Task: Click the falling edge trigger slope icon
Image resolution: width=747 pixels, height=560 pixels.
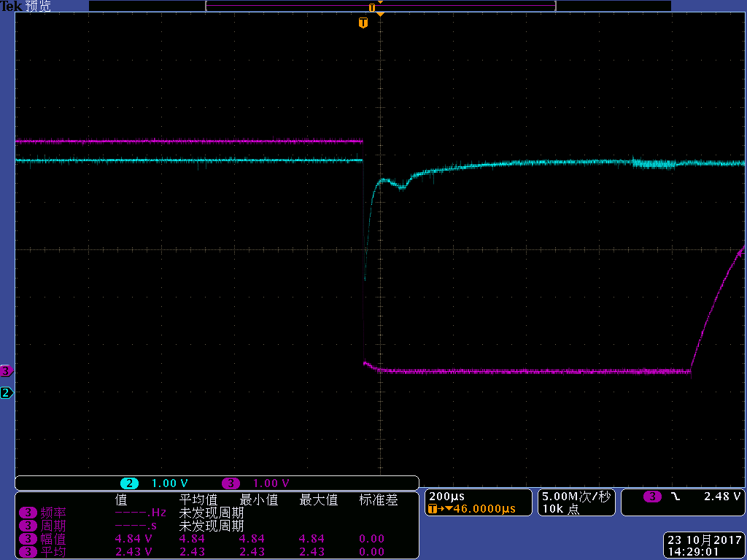Action: point(676,497)
